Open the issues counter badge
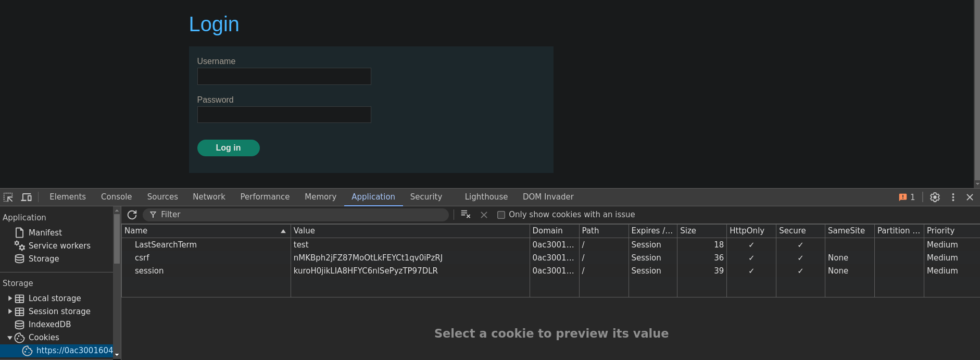This screenshot has height=360, width=980. (x=907, y=197)
